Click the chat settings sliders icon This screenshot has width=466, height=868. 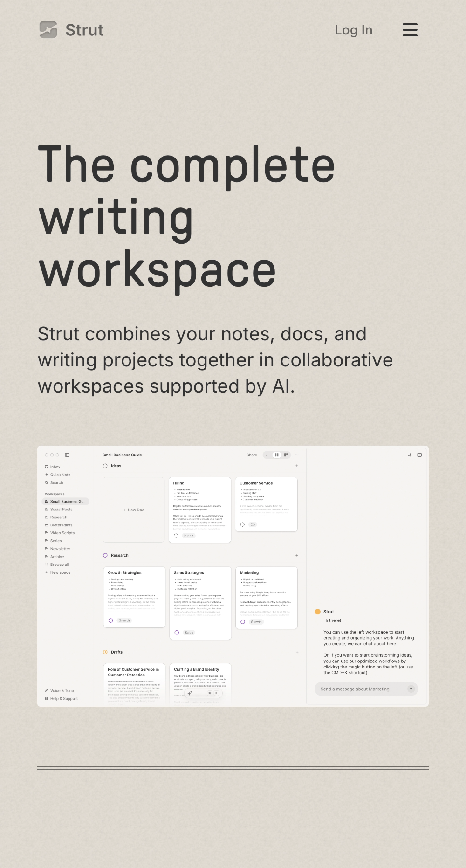click(409, 455)
